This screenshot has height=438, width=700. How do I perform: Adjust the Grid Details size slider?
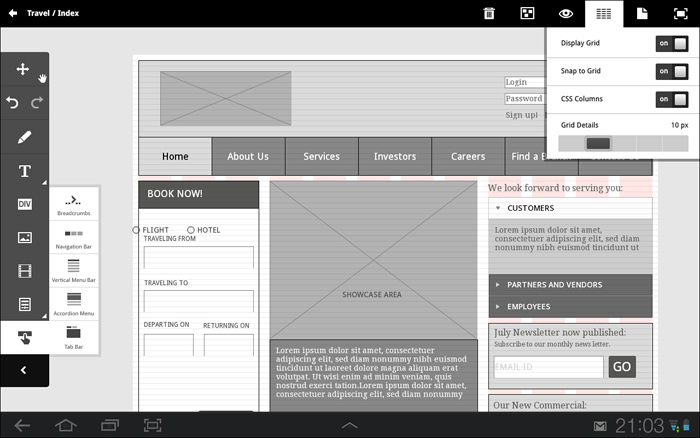tap(598, 144)
